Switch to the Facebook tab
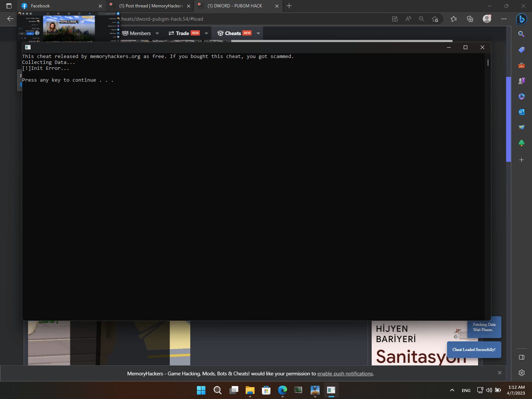 [62, 6]
